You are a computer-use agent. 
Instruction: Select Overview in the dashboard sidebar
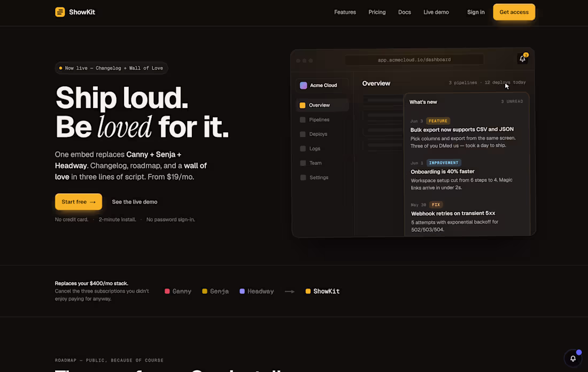pos(322,105)
